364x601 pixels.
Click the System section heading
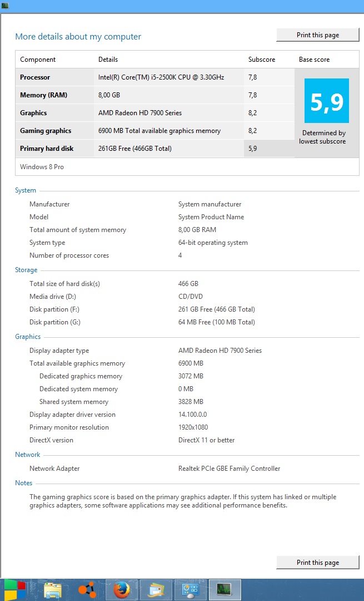pos(25,190)
